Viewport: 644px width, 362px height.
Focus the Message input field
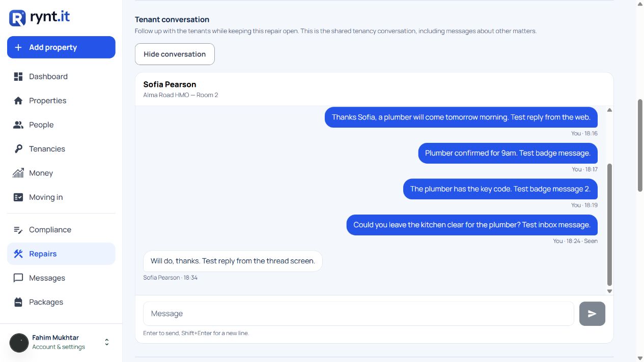tap(358, 314)
